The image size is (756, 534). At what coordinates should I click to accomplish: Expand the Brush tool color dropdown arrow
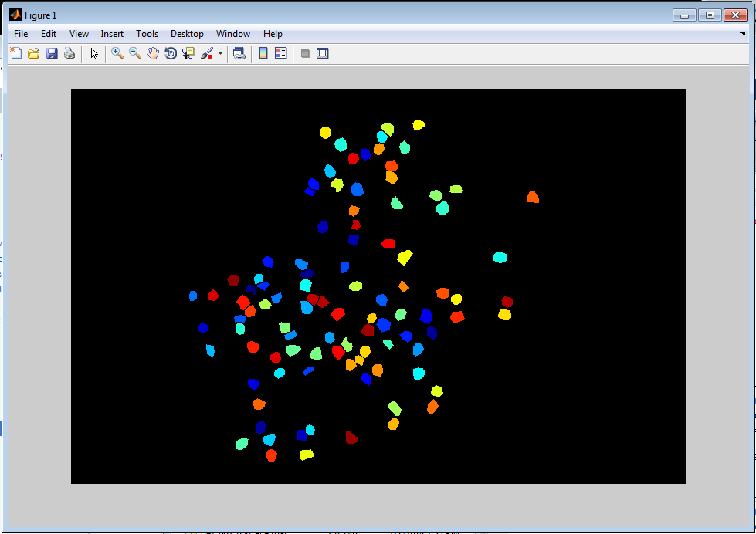[220, 54]
